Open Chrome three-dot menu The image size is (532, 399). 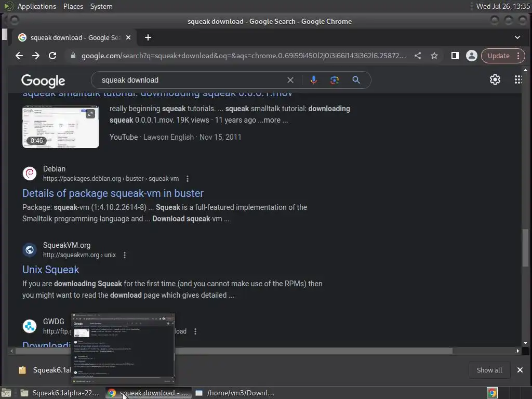point(518,56)
